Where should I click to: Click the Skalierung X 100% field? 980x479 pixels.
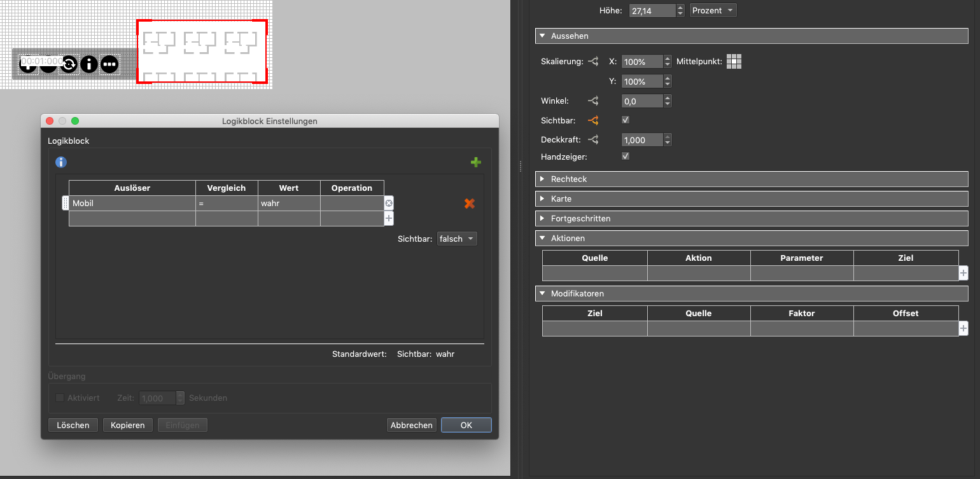(641, 62)
